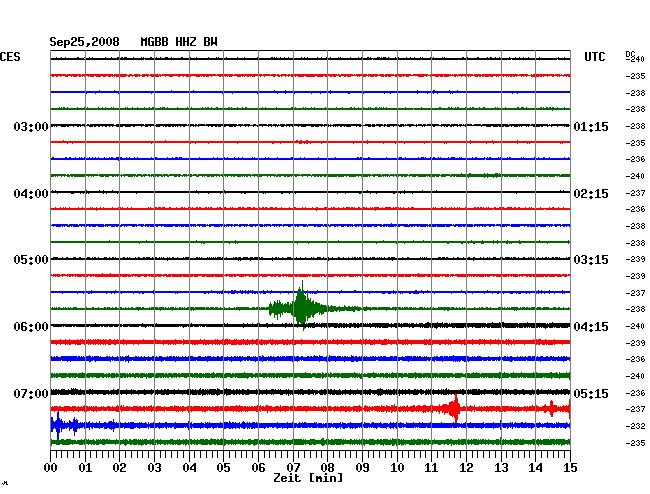Click the 13 minute axis tick label
This screenshot has height=494, width=650.
coord(501,468)
